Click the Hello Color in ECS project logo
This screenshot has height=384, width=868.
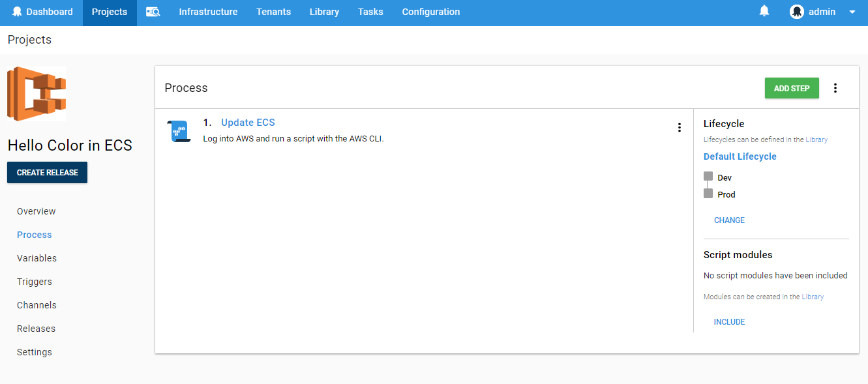pyautogui.click(x=37, y=93)
